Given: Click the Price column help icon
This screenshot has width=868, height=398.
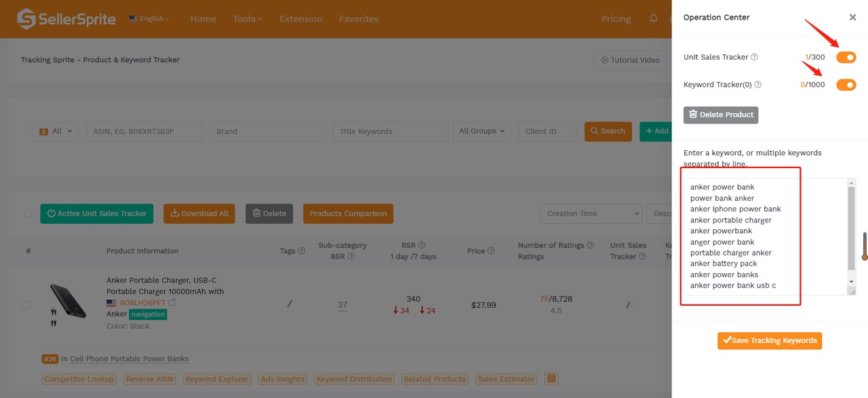Looking at the screenshot, I should [490, 251].
